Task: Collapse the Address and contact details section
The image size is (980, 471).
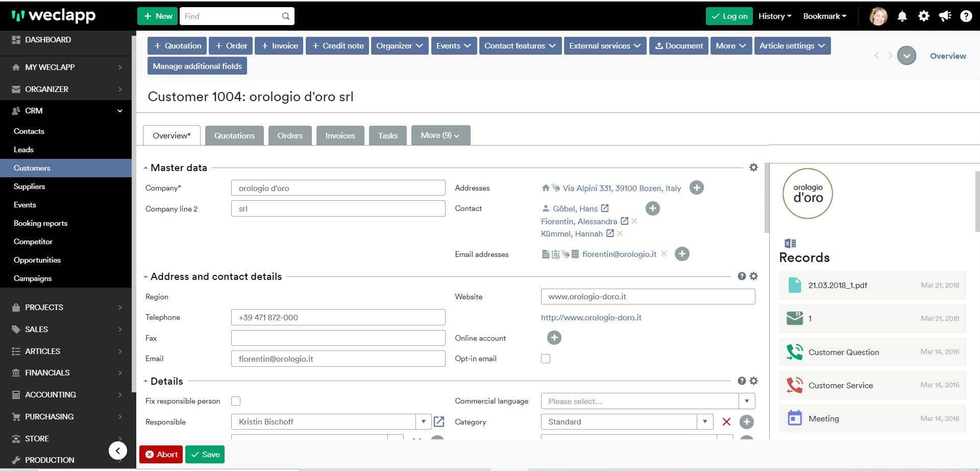Action: click(146, 277)
